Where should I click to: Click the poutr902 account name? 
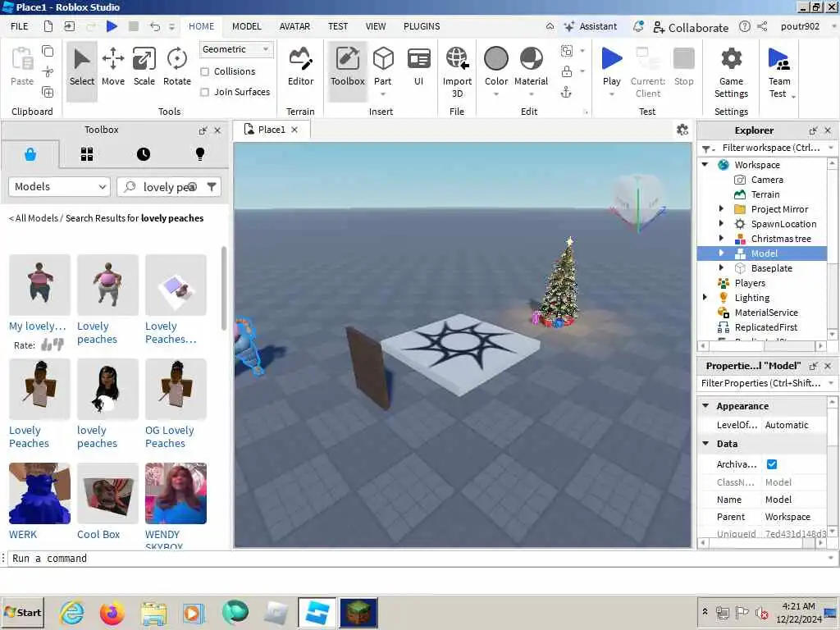800,26
